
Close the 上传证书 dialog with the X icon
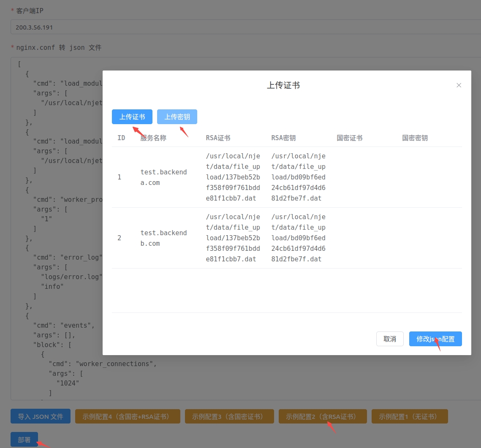click(x=459, y=85)
